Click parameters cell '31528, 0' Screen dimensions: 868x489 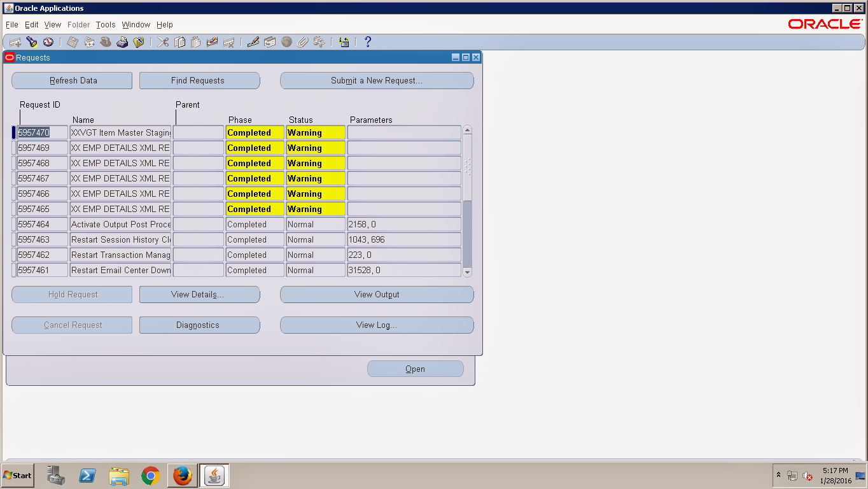coord(404,271)
